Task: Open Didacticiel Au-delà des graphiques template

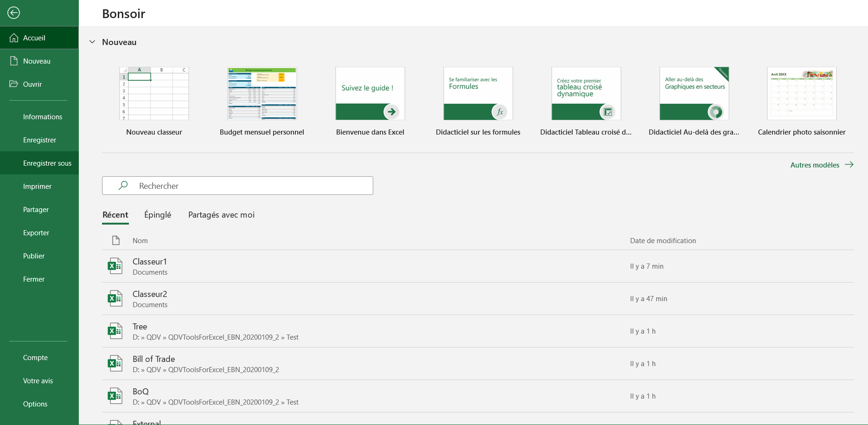Action: 694,102
